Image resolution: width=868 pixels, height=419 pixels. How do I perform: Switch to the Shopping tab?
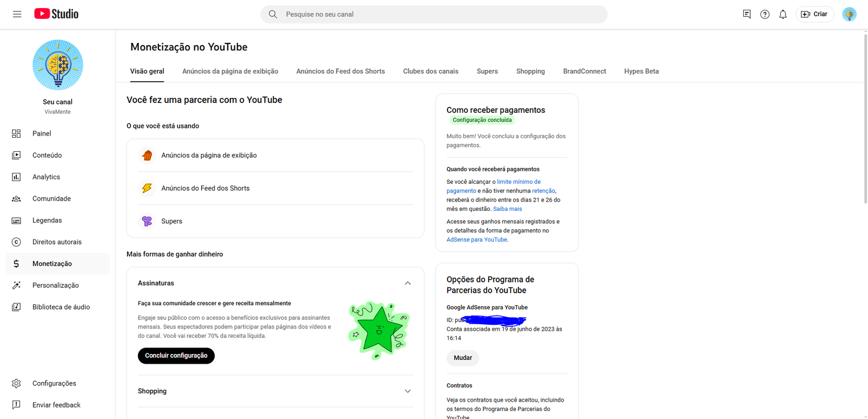point(531,71)
